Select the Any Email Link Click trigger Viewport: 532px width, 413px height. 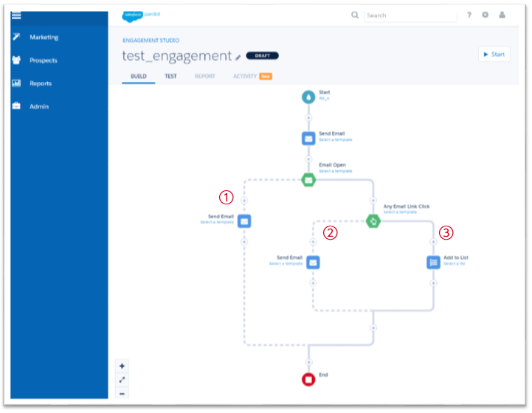coord(373,221)
